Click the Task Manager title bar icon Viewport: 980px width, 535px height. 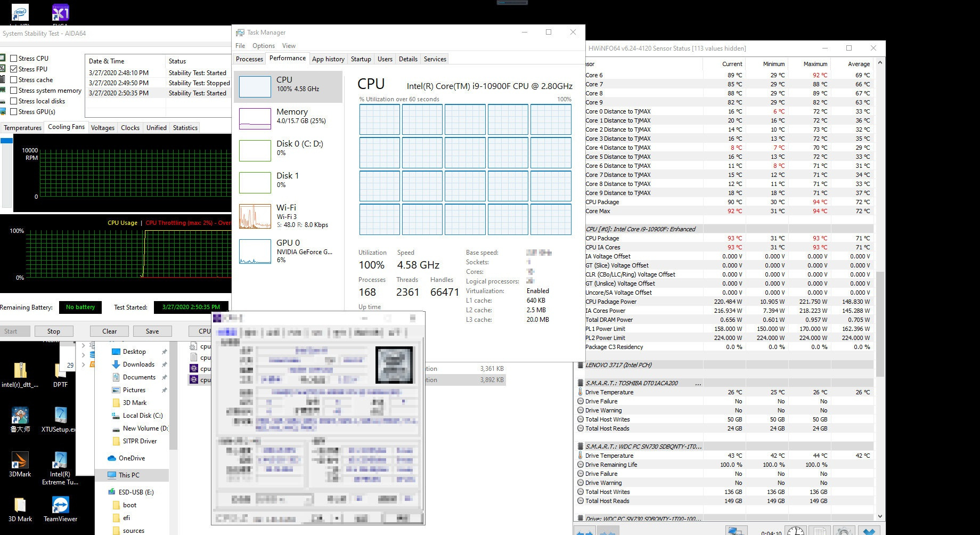(x=240, y=33)
